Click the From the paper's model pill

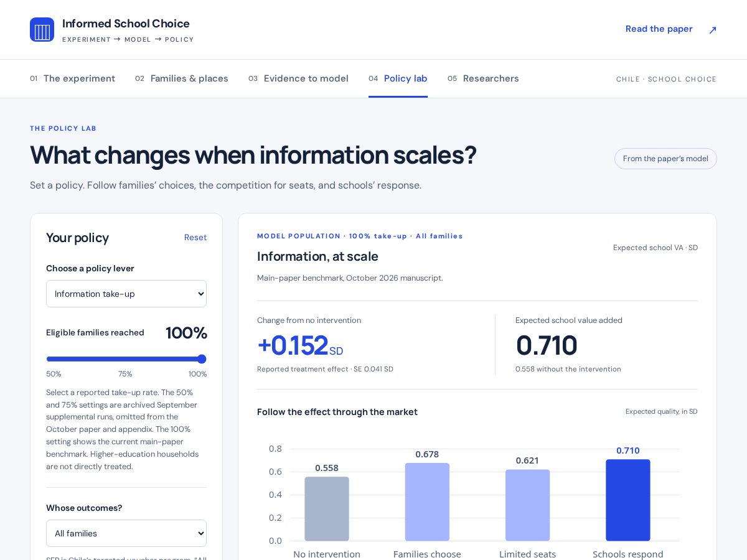coord(665,159)
